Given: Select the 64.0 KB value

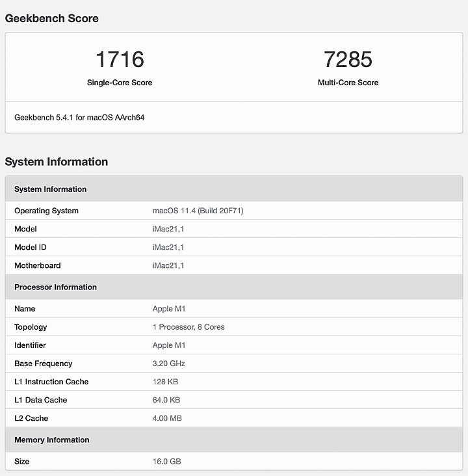Looking at the screenshot, I should [166, 400].
